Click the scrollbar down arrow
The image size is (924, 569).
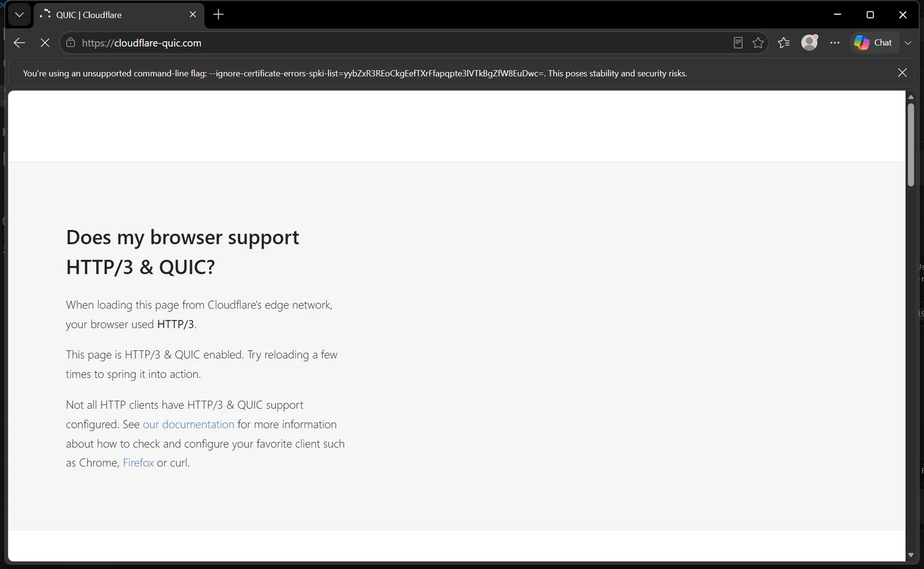click(x=910, y=555)
